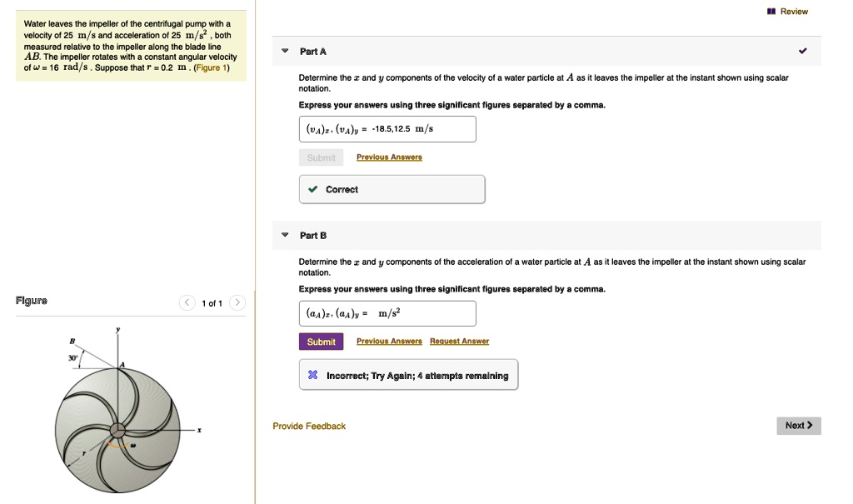Click the green Correct check icon
The height and width of the screenshot is (504, 853).
click(312, 190)
